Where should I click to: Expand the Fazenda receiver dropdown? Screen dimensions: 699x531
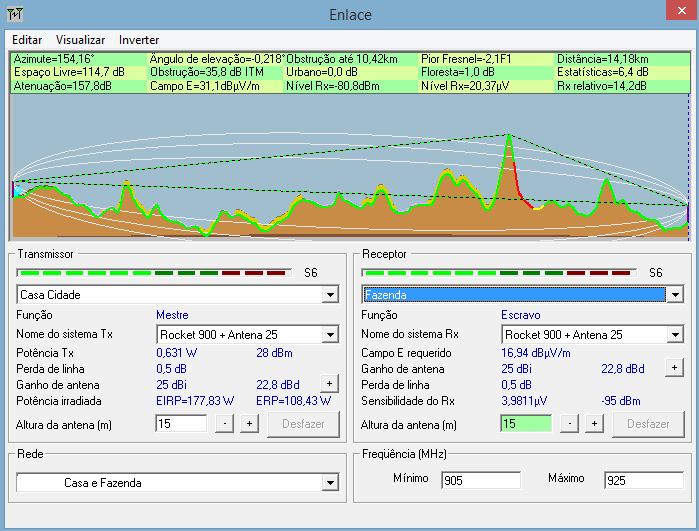[x=675, y=295]
